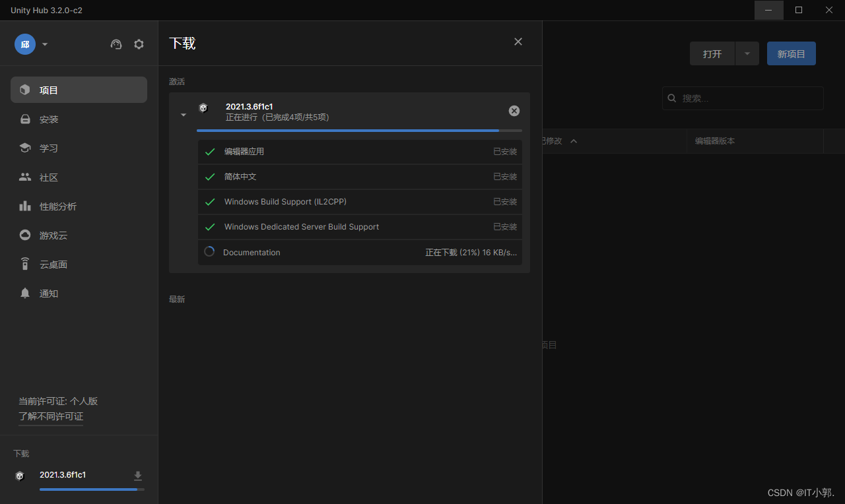
Task: Open the support headset icon
Action: click(116, 44)
